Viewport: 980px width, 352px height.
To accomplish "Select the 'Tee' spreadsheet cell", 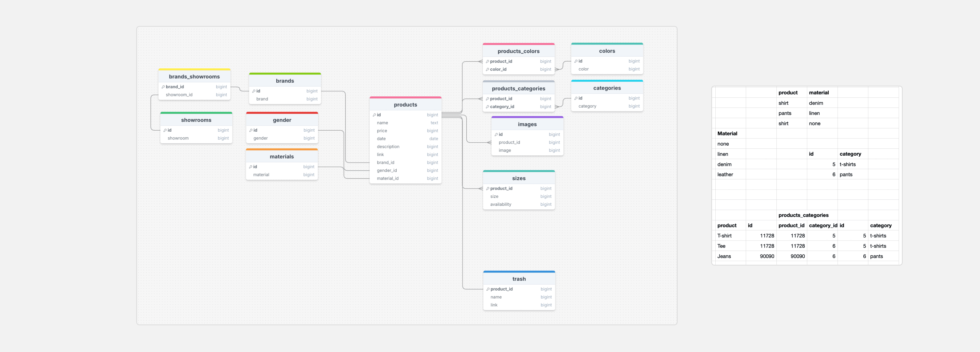I will (730, 246).
